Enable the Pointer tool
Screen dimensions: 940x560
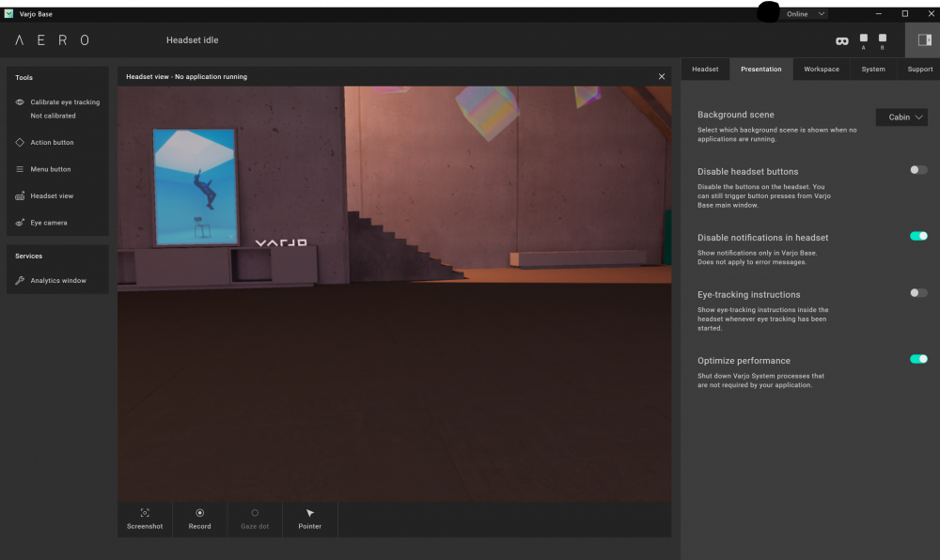310,519
